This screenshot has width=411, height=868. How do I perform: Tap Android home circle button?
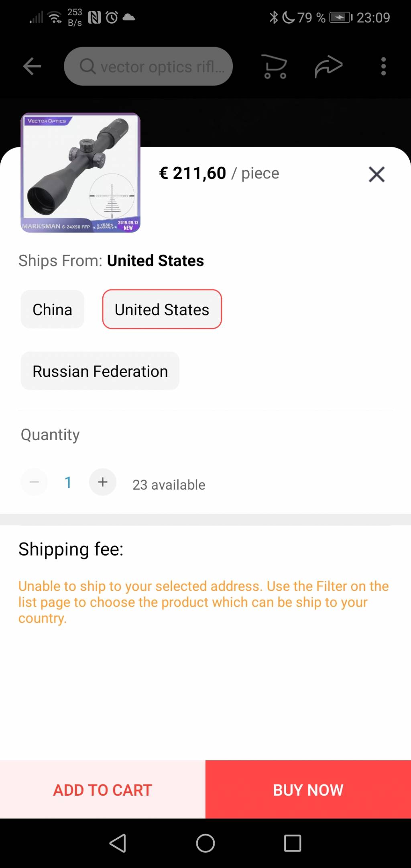click(205, 843)
